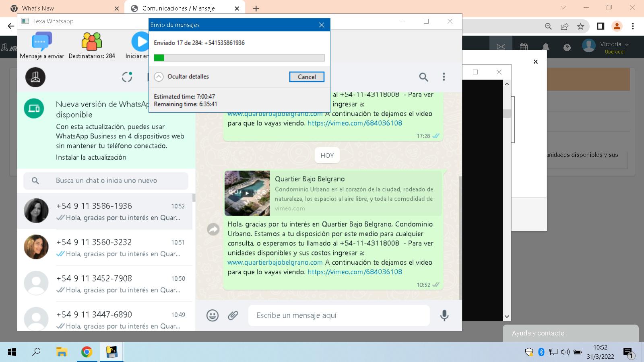
Task: Click the attach paperclip icon
Action: [233, 315]
